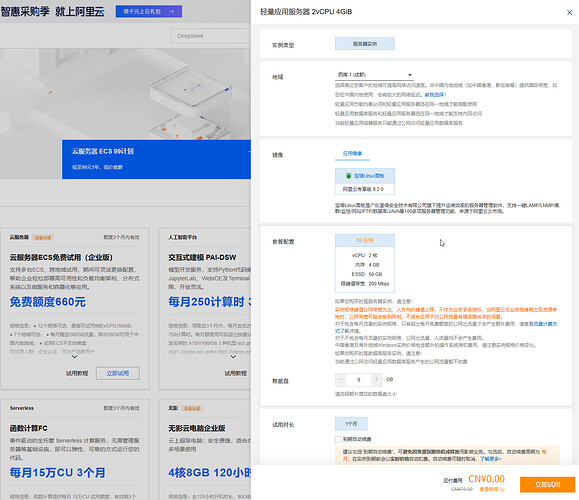Click the data disk GB input field
The width and height of the screenshot is (579, 500).
(359, 380)
